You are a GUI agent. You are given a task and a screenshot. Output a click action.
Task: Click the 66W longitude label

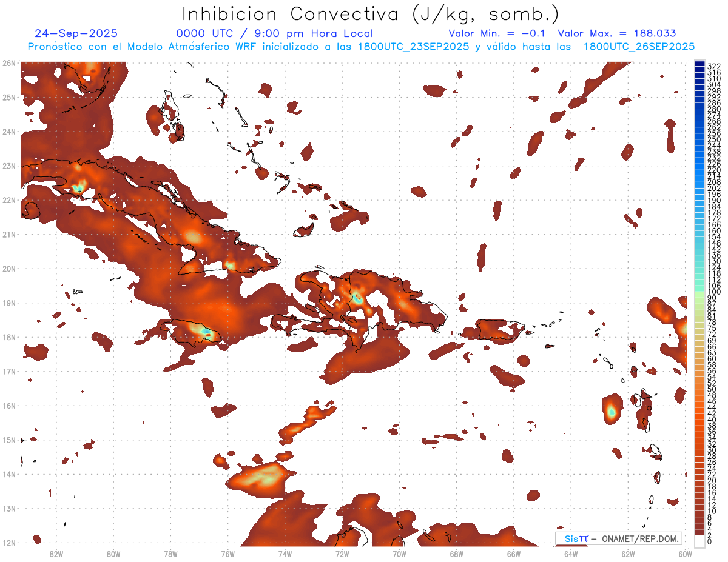pyautogui.click(x=513, y=554)
